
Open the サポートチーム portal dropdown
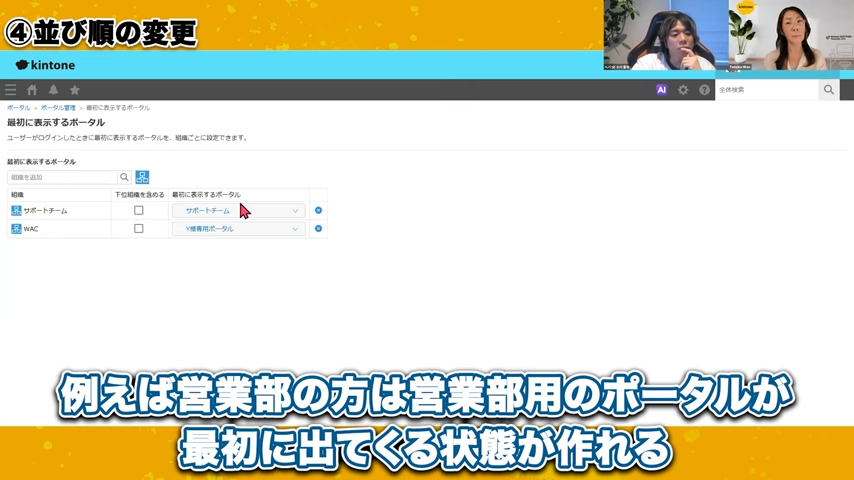click(x=239, y=210)
